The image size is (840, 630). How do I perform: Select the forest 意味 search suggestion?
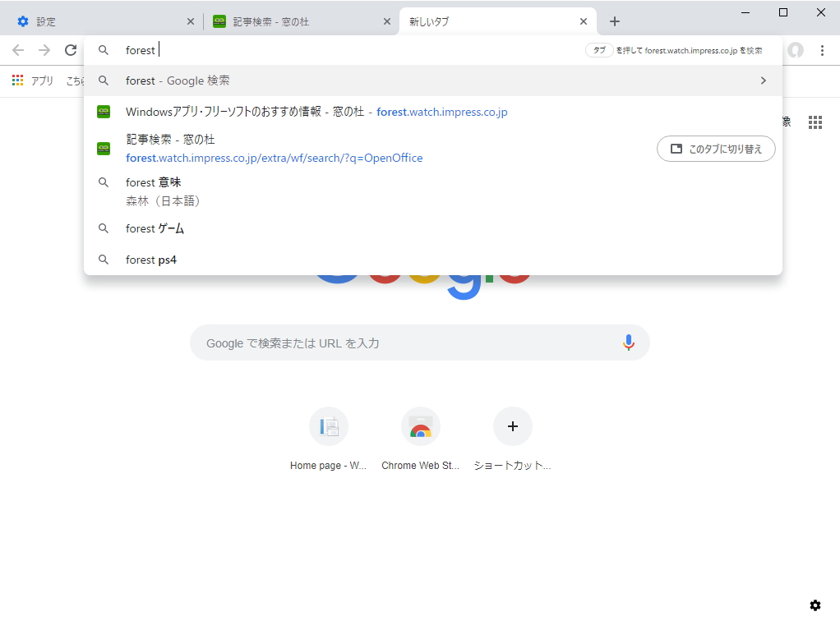tap(151, 182)
